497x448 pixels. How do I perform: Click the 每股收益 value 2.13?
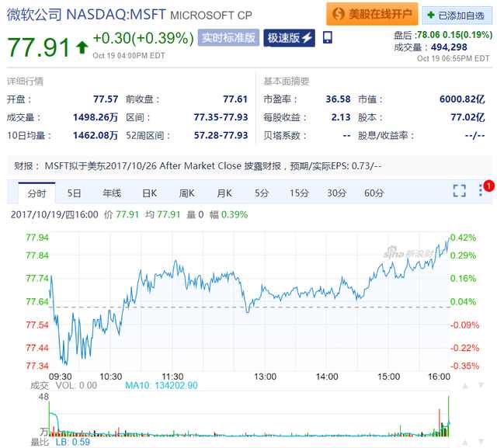click(x=341, y=117)
